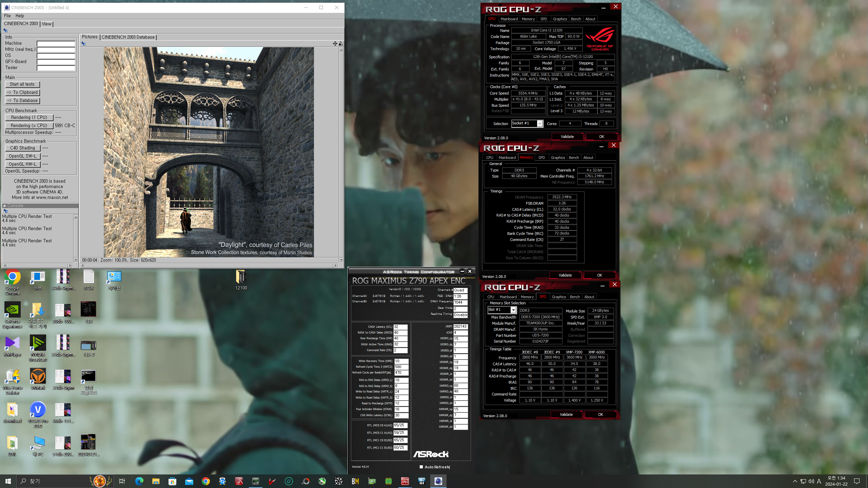Image resolution: width=868 pixels, height=488 pixels.
Task: Click OK in the CPU-Z Memory window
Action: pos(599,275)
